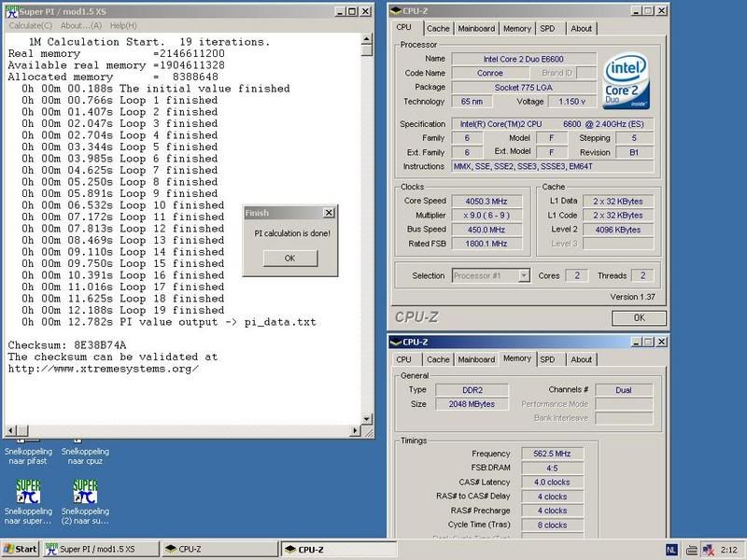Click the Package field 'Socket 775 LGA'
The image size is (747, 560).
click(x=524, y=87)
